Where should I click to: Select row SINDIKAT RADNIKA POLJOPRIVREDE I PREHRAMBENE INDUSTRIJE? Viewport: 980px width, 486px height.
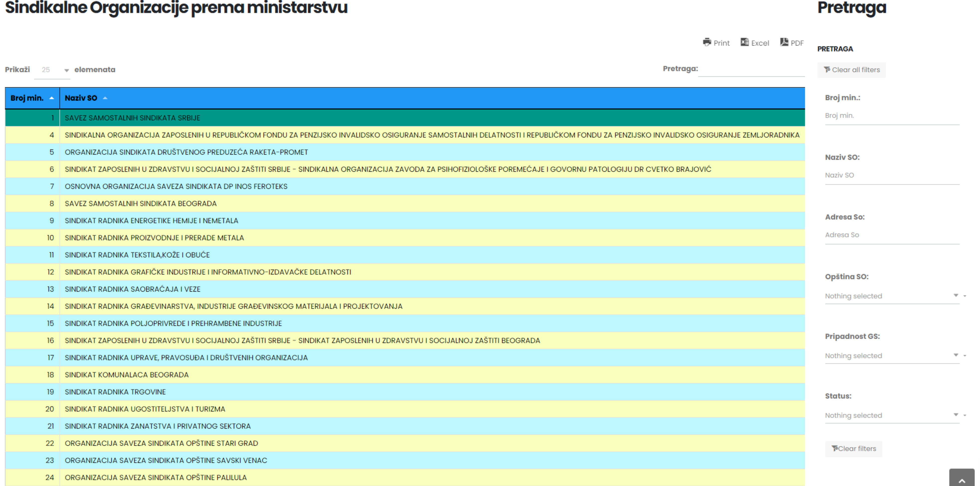pyautogui.click(x=405, y=323)
